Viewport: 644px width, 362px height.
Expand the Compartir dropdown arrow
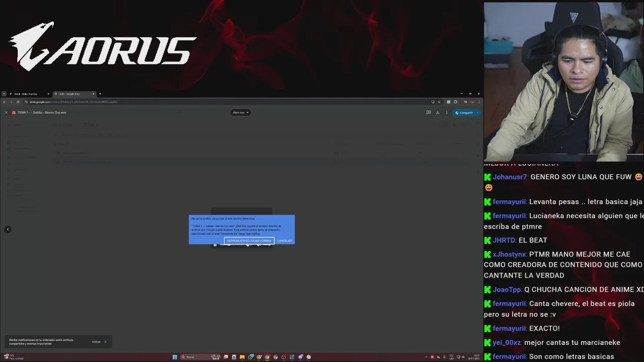pyautogui.click(x=477, y=113)
